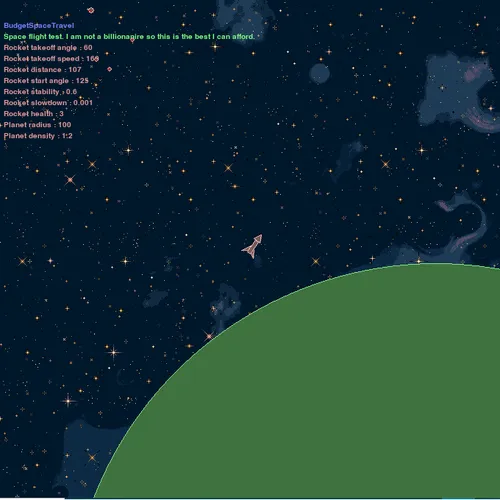Select the Rocket takeoff angle parameter
Screen dimensions: 500x500
(x=48, y=48)
